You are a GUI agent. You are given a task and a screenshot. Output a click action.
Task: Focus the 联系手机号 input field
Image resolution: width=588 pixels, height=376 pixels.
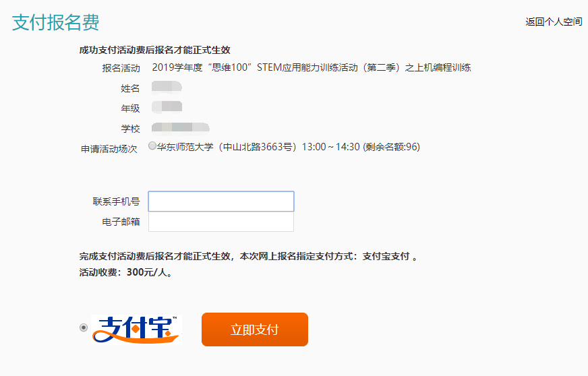click(x=221, y=201)
